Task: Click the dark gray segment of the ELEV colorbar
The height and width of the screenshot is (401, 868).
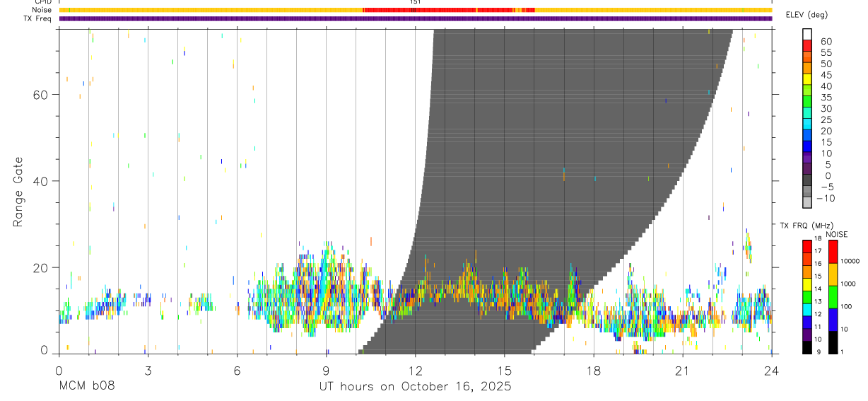Action: [x=807, y=180]
